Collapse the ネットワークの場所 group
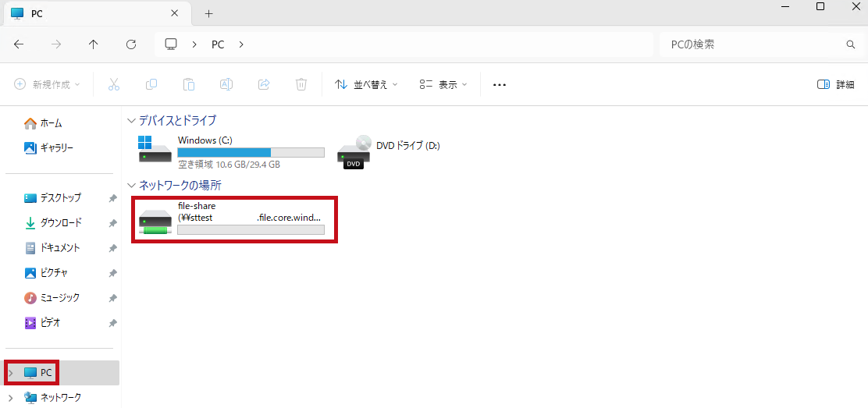Screen dimensions: 868x408 click(x=131, y=185)
